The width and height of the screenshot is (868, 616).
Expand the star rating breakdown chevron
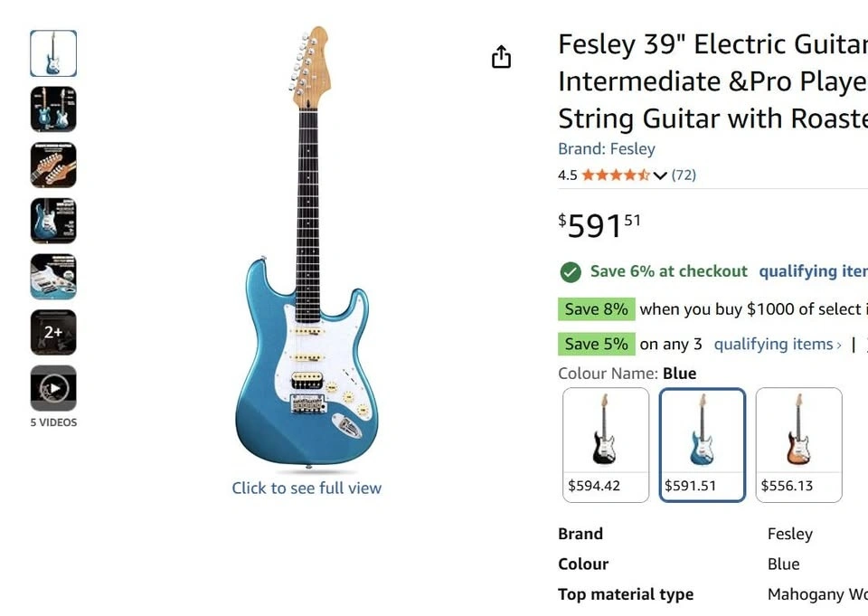click(x=660, y=175)
